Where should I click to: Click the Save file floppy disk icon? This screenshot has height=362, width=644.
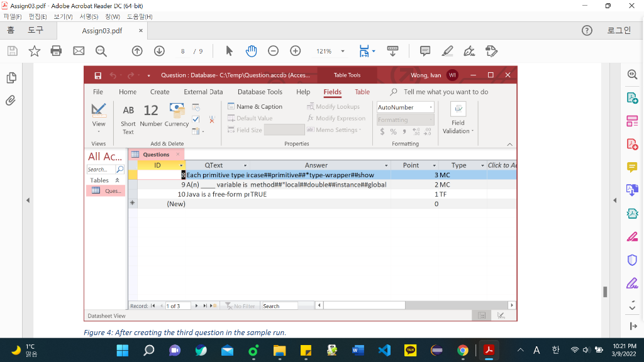pos(13,51)
